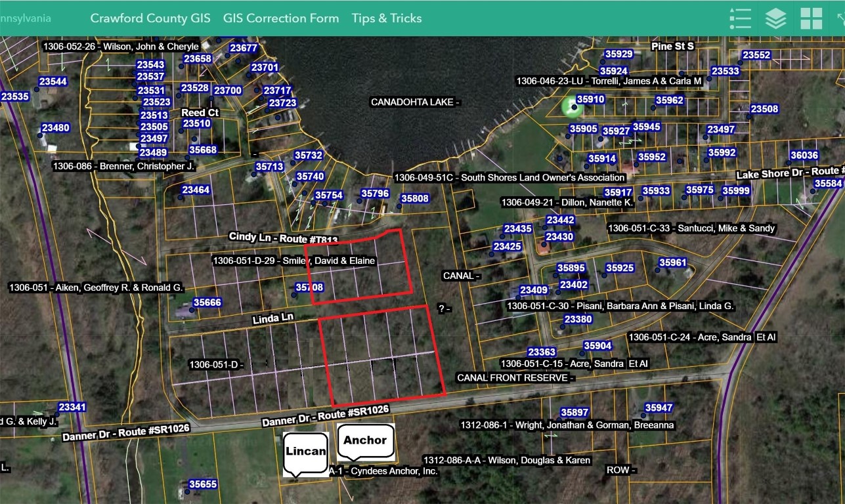Open the Tips & Tricks page
This screenshot has width=845, height=504.
[387, 18]
